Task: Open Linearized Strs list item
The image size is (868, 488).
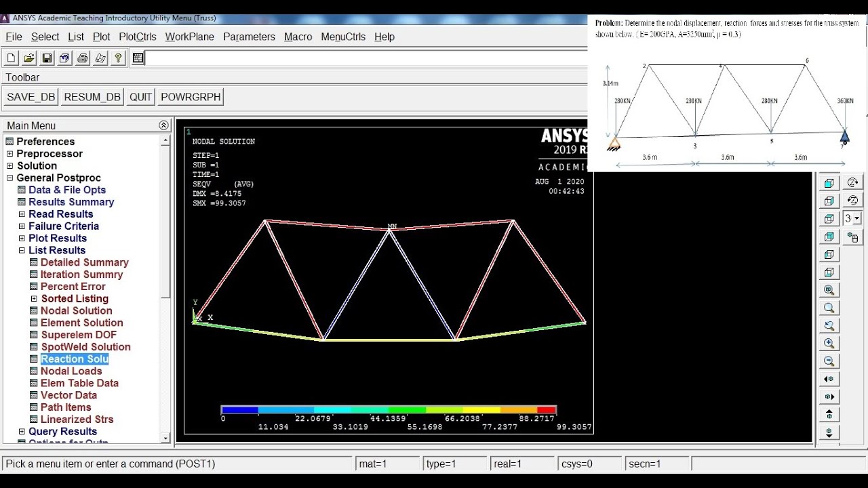Action: pyautogui.click(x=77, y=420)
